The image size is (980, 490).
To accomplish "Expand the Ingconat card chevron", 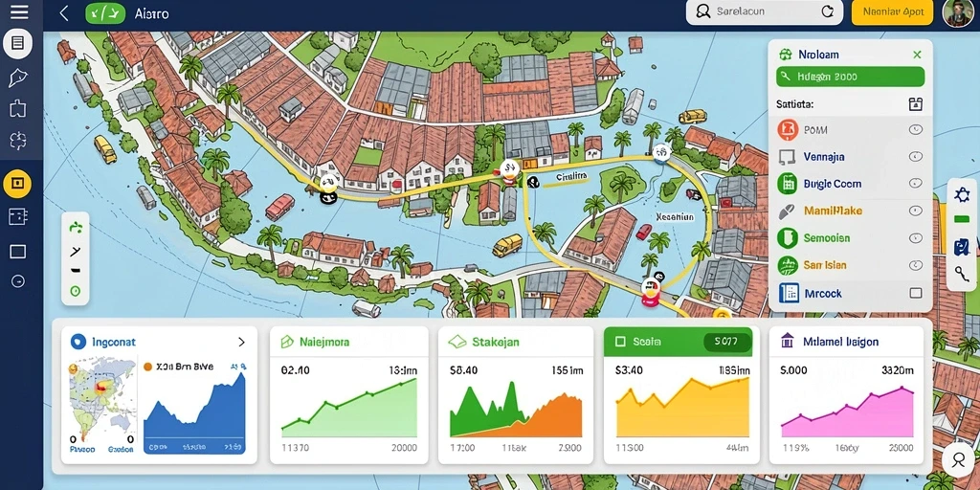I will click(x=242, y=342).
